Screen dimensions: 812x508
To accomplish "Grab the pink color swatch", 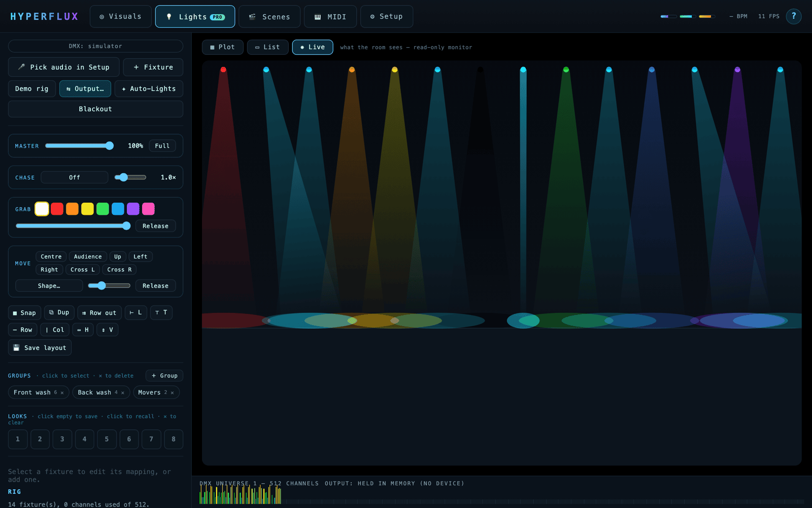I will coord(149,209).
